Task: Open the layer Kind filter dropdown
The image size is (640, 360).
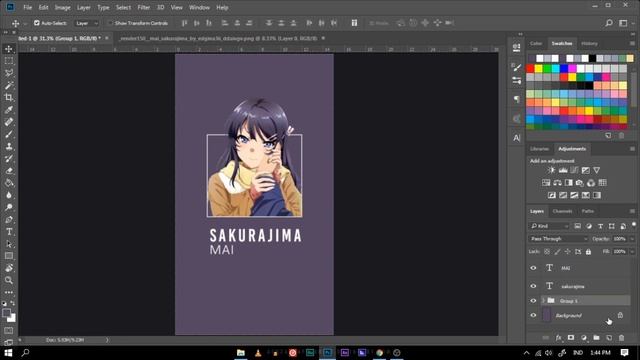Action: click(x=549, y=226)
